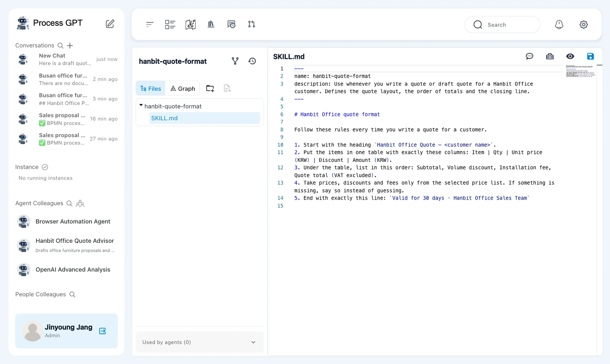Screen dimensions: 610x364
Task: Open the chat bubble icon for SKILL.md
Action: (x=530, y=56)
